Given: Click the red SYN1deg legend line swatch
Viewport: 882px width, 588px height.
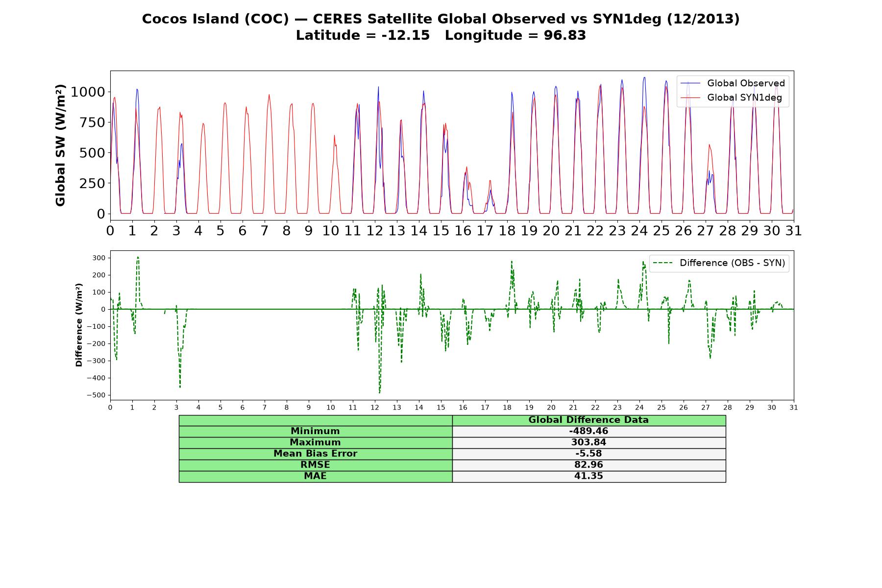Looking at the screenshot, I should [691, 98].
